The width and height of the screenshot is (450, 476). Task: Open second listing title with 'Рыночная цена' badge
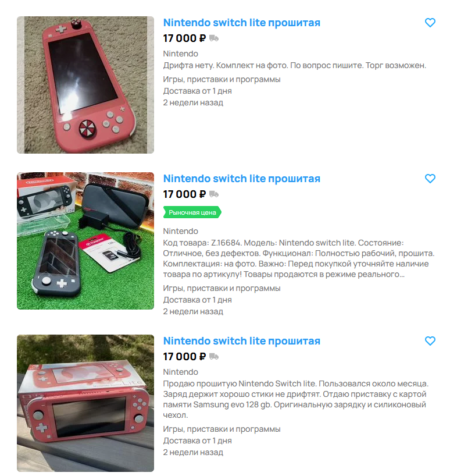tap(242, 179)
